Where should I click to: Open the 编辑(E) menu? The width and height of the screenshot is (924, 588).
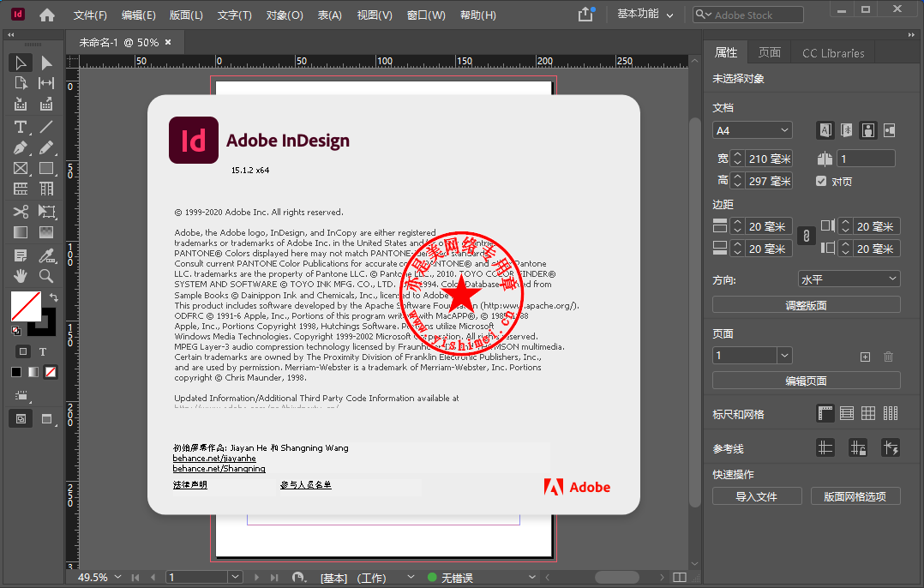[x=139, y=15]
